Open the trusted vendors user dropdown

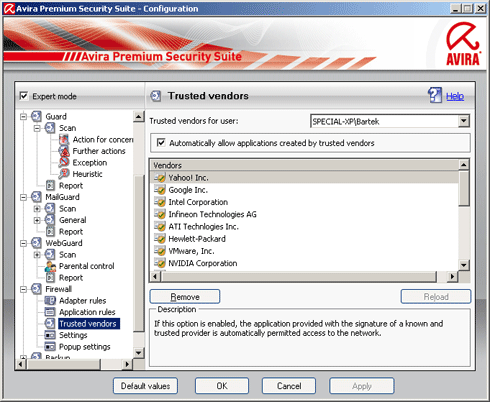tap(464, 121)
